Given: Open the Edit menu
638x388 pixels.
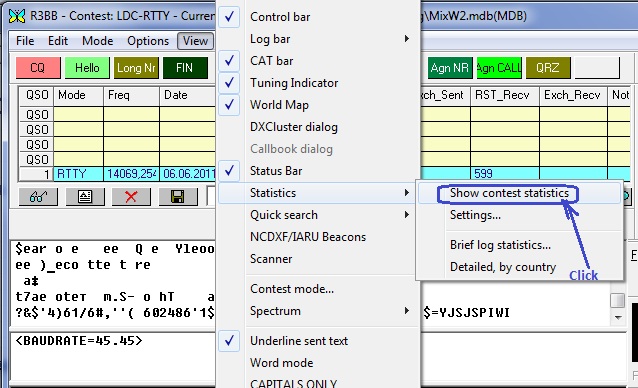Looking at the screenshot, I should tap(58, 41).
